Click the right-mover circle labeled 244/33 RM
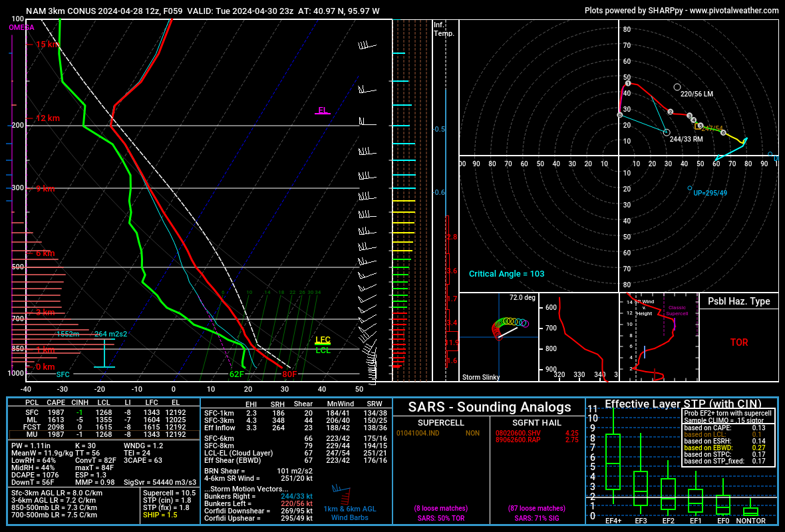This screenshot has width=785, height=532. coord(667,132)
